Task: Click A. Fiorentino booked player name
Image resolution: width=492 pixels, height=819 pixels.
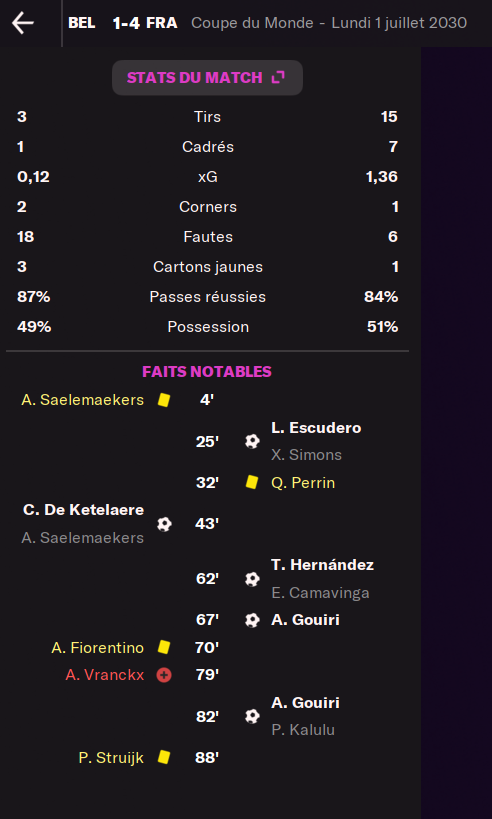Action: pyautogui.click(x=98, y=648)
